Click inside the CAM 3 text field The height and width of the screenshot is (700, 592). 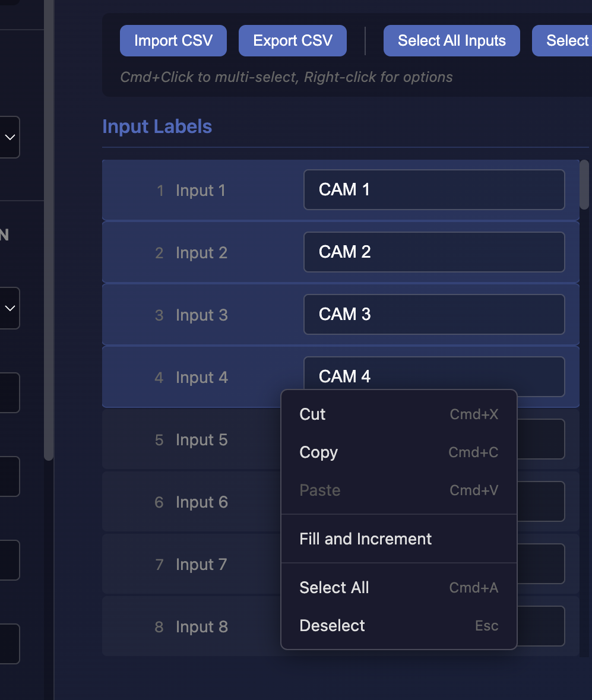pos(434,314)
